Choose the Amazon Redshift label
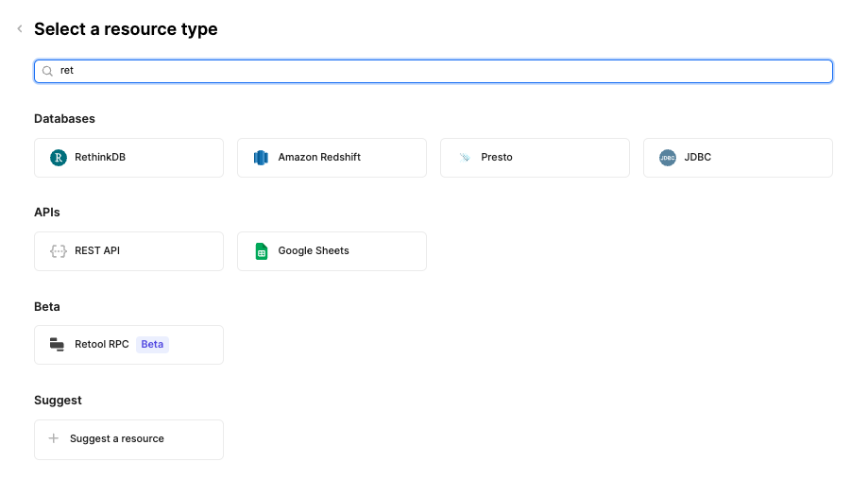 pos(319,157)
